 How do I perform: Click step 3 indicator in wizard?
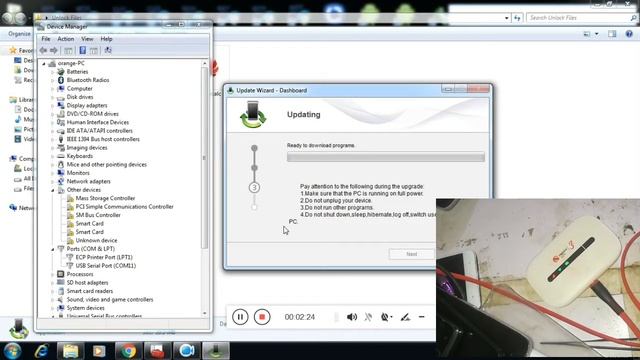(254, 187)
